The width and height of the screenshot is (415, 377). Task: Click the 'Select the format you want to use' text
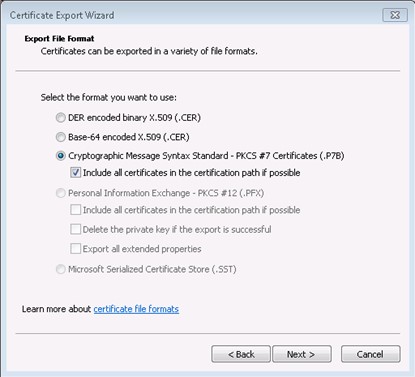(x=109, y=98)
